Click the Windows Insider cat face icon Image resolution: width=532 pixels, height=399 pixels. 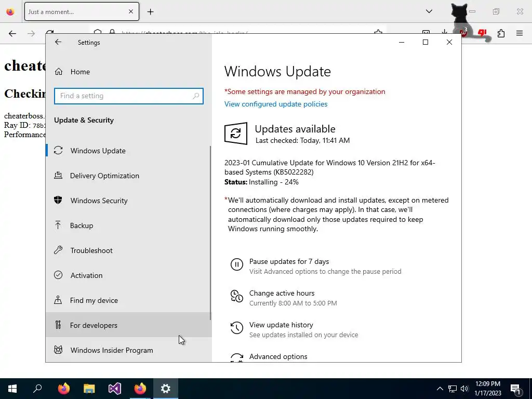(x=58, y=350)
